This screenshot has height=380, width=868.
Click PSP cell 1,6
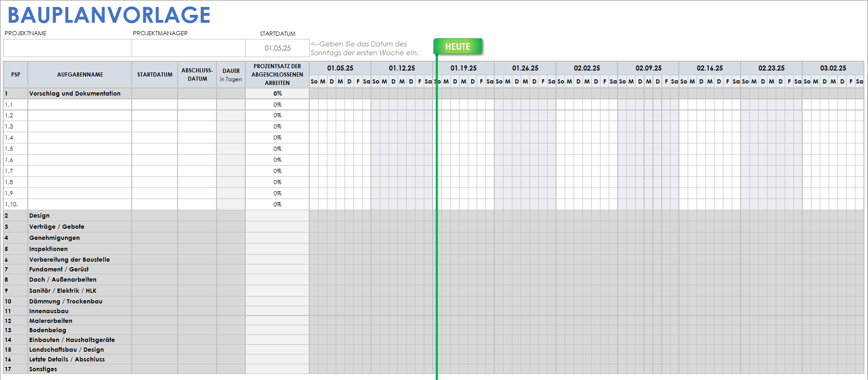pos(16,160)
